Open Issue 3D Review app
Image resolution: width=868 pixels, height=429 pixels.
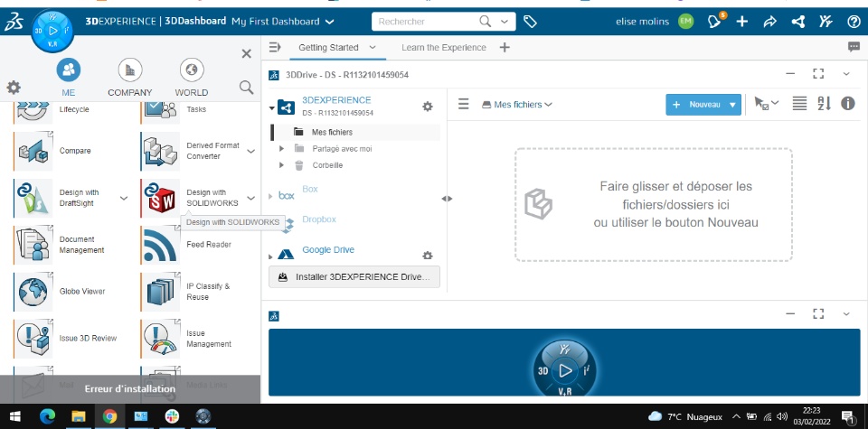[x=34, y=339]
